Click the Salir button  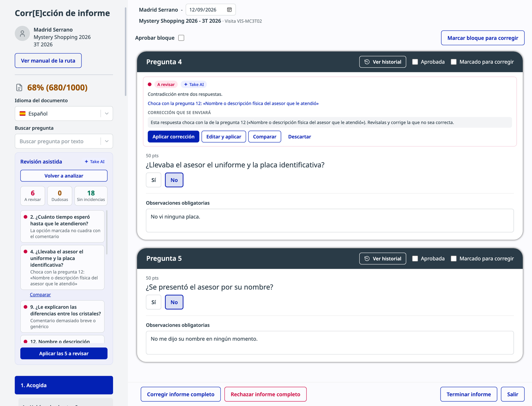point(513,394)
